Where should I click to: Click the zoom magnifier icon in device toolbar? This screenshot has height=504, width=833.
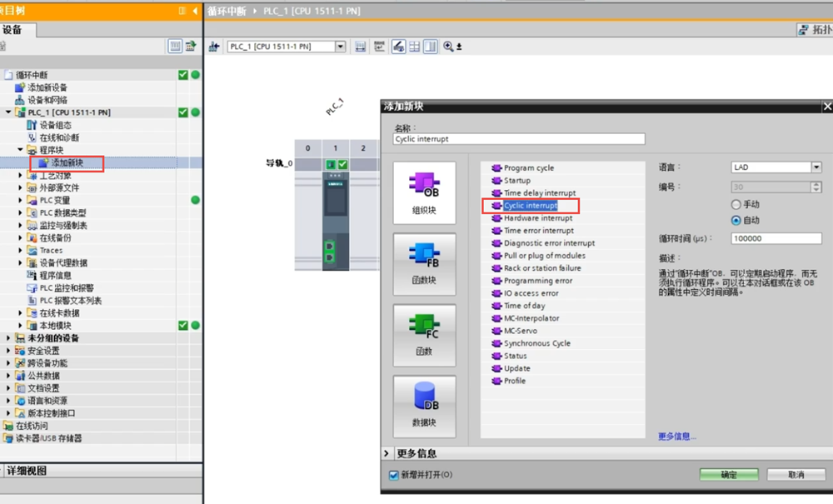coord(448,47)
